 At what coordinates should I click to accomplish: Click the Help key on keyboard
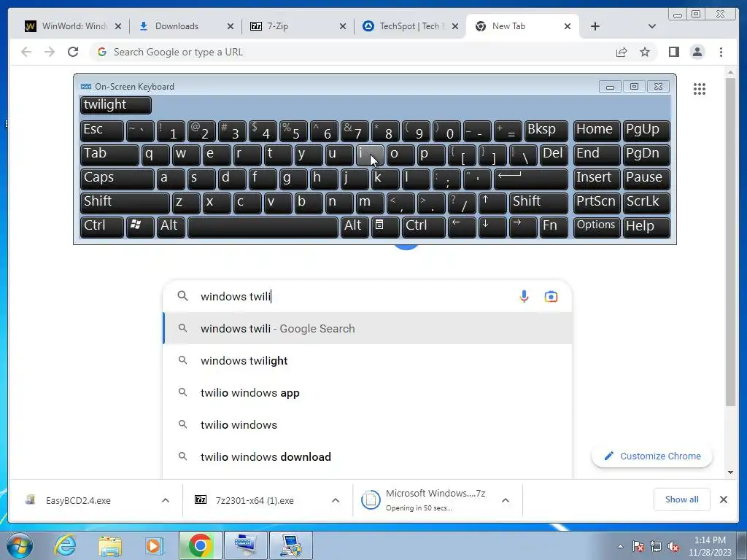[x=646, y=227]
